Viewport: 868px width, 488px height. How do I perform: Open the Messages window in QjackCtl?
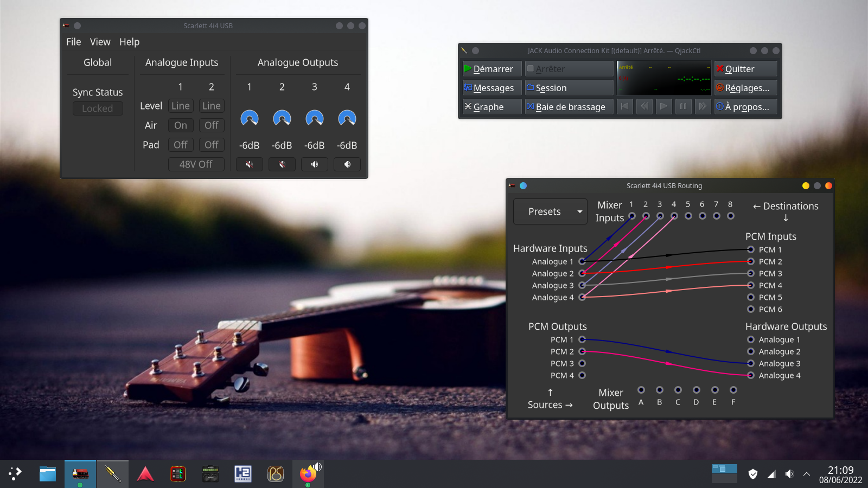pos(492,88)
